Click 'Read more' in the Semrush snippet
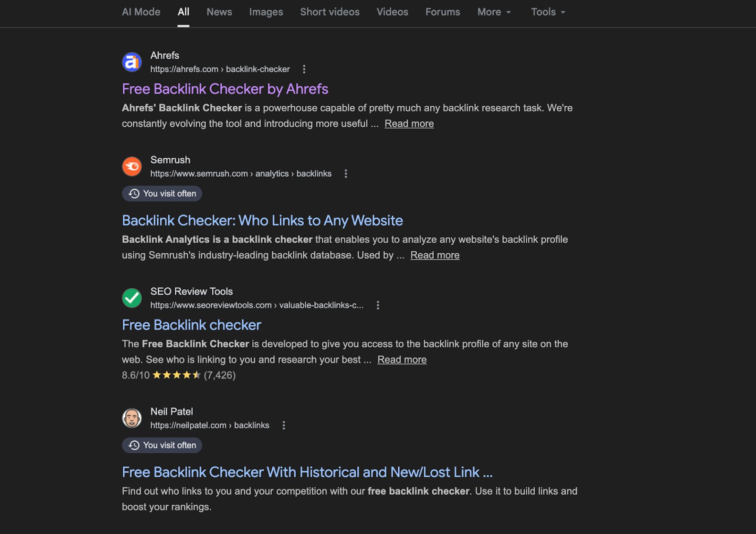 pyautogui.click(x=434, y=255)
